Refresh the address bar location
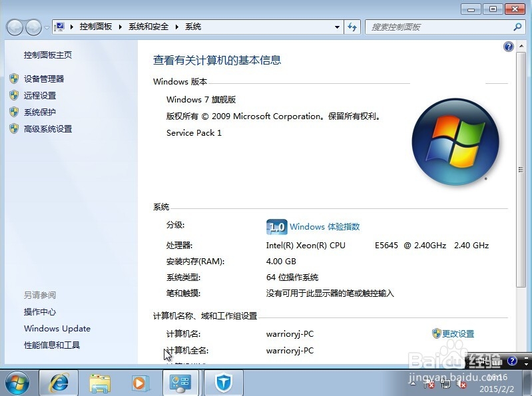The height and width of the screenshot is (396, 532). [x=352, y=27]
